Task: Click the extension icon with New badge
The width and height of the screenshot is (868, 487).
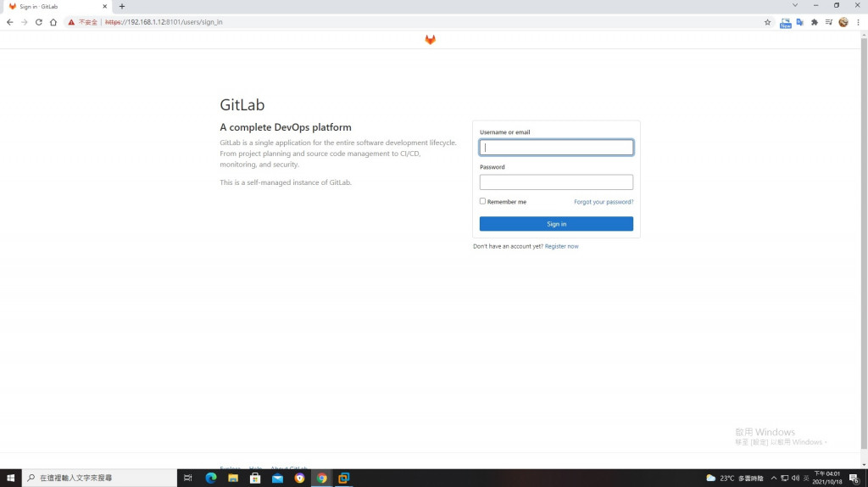Action: tap(785, 23)
